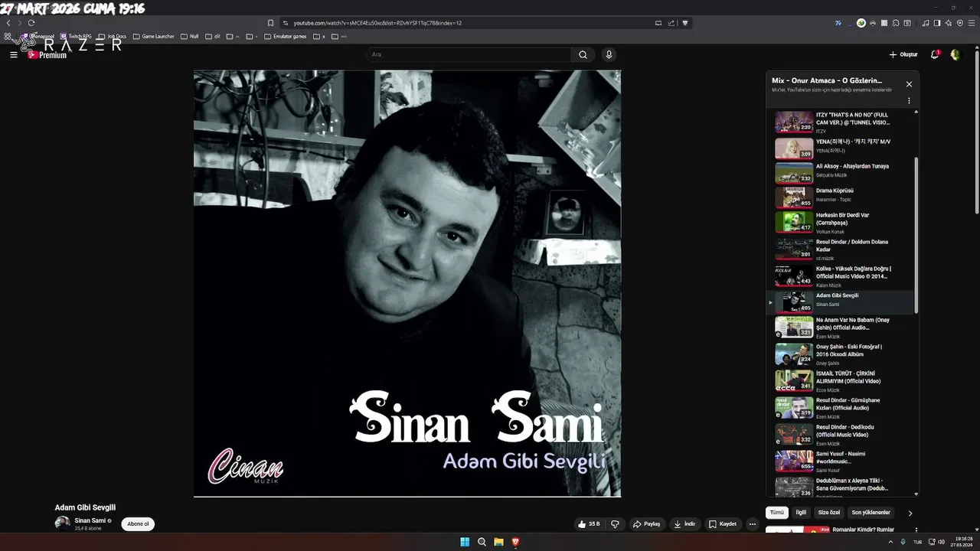Click the Abone ol subscribe button
Screen dimensions: 980x551
138,524
